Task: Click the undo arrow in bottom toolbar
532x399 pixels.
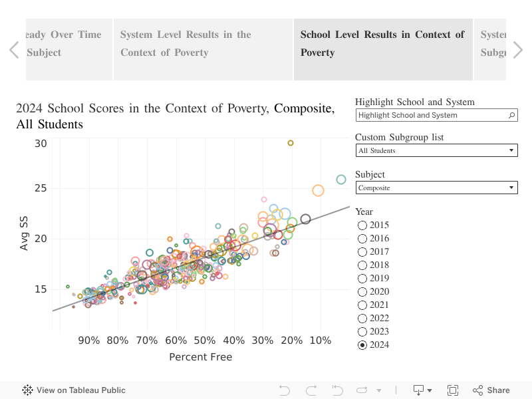Action: tap(285, 390)
